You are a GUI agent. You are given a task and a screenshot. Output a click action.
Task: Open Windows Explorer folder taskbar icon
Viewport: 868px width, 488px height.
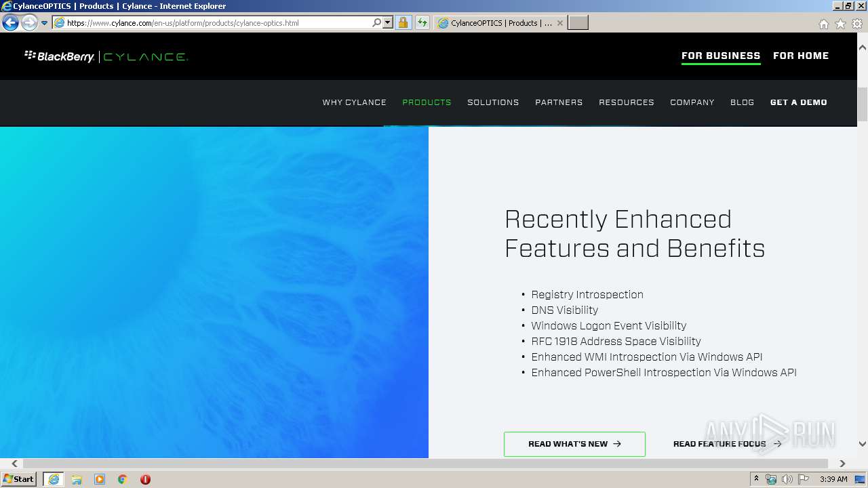pos(77,479)
